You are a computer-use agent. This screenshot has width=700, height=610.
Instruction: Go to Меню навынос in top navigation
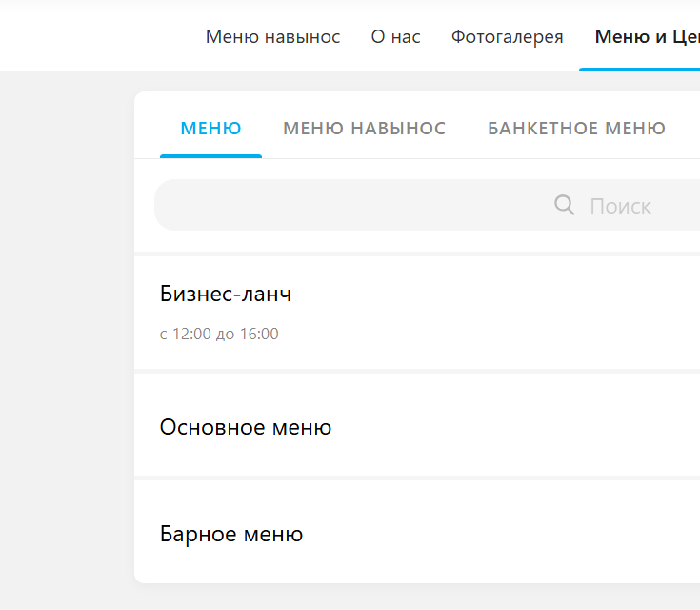(272, 36)
